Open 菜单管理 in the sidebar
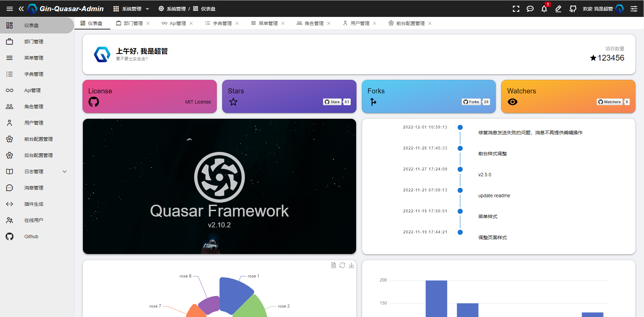The width and height of the screenshot is (644, 317). click(x=37, y=58)
